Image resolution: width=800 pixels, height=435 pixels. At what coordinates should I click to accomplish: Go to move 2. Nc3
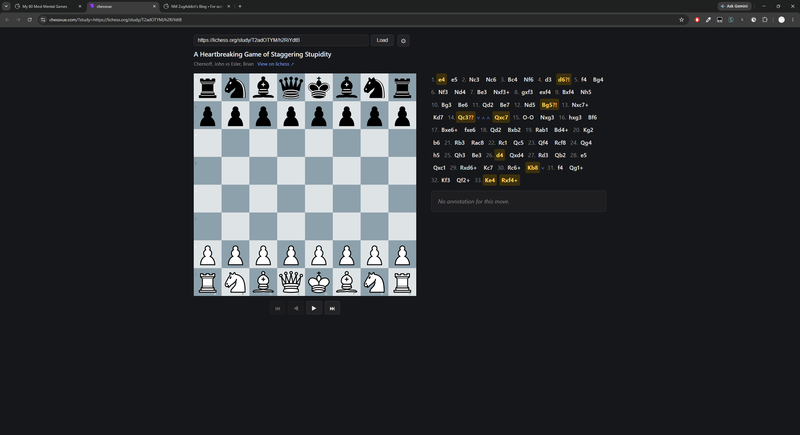coord(474,80)
